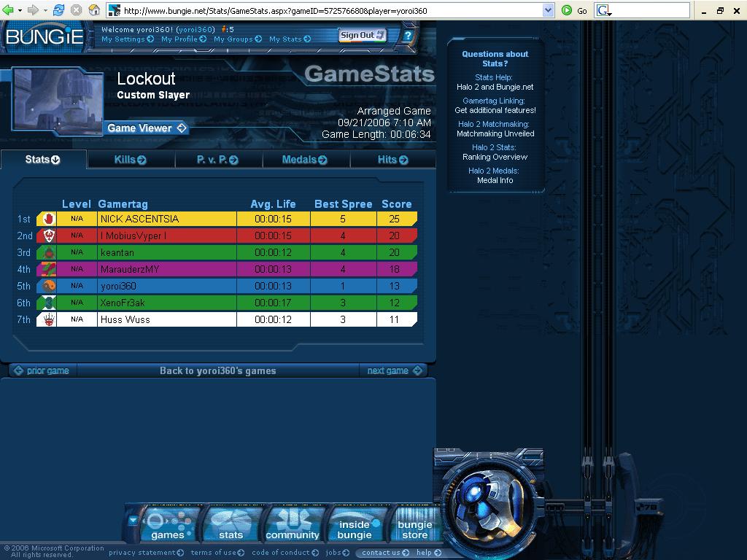Viewport: 747px width, 560px height.
Task: Select gamertag MarauderzMY
Action: pyautogui.click(x=130, y=269)
